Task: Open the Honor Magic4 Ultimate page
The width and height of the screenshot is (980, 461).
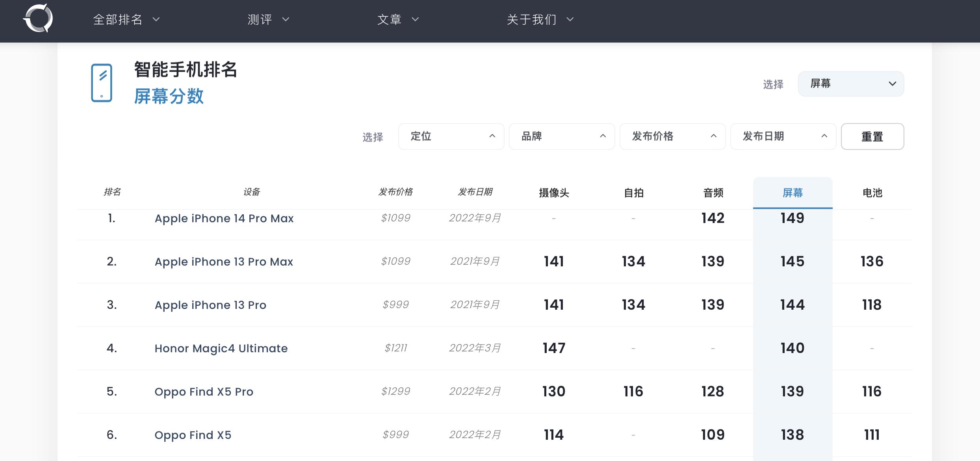Action: tap(221, 348)
